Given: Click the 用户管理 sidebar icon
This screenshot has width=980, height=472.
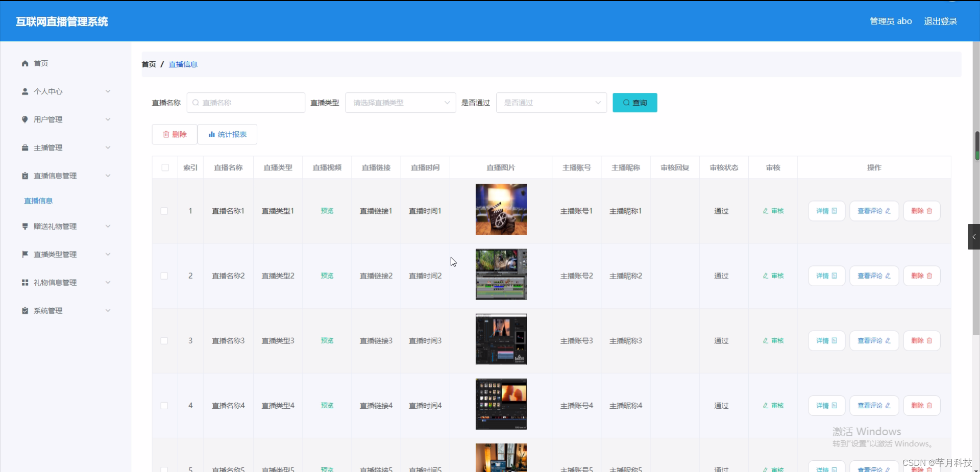Looking at the screenshot, I should [x=24, y=119].
